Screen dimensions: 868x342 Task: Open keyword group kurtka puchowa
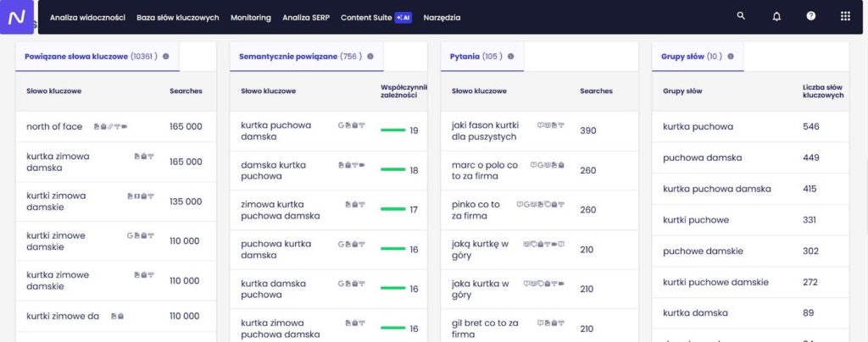(698, 126)
